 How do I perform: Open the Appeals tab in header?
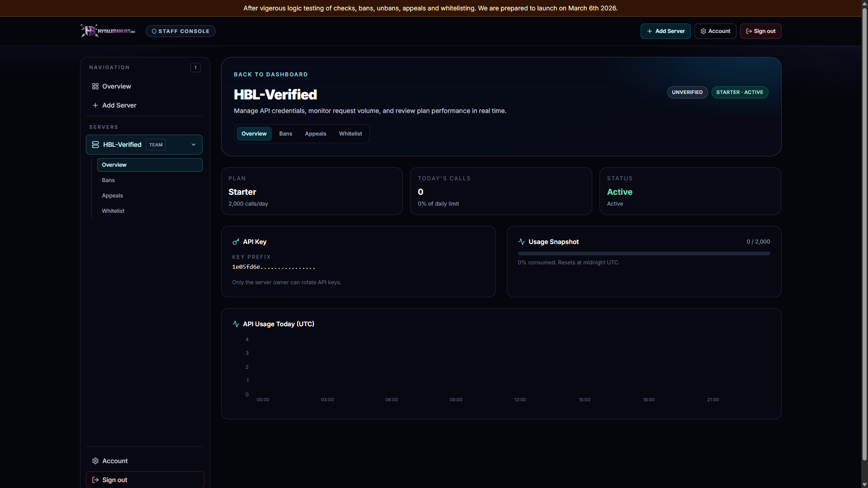click(316, 134)
